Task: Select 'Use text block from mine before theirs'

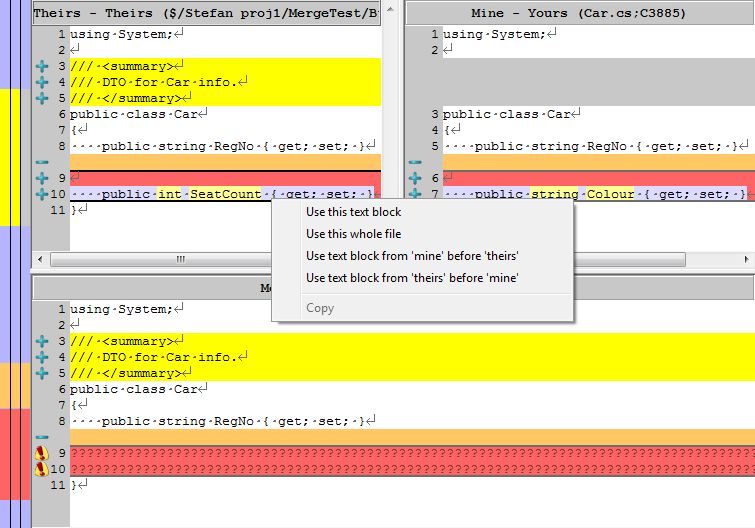Action: [x=412, y=256]
